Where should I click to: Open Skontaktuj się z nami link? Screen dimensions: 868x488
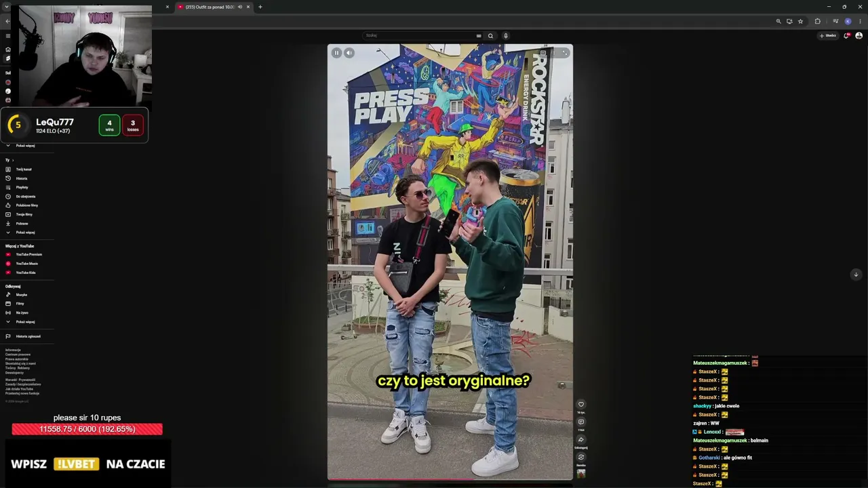[20, 364]
